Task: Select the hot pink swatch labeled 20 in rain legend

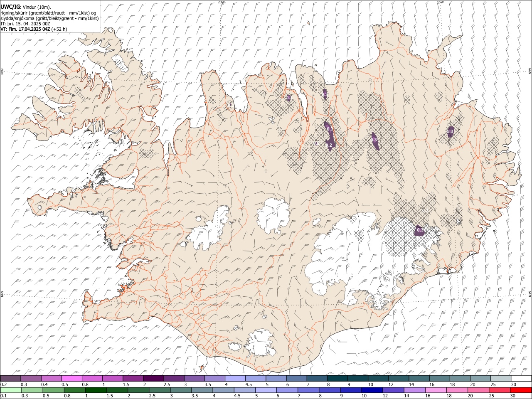Action: [x=478, y=390]
